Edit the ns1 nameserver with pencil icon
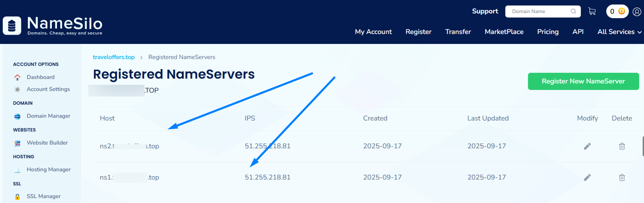Viewport: 644px width, 203px height. point(587,178)
